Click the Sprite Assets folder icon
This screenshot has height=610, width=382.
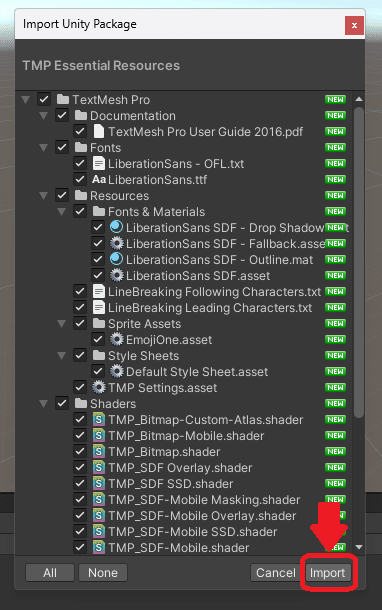tap(99, 323)
